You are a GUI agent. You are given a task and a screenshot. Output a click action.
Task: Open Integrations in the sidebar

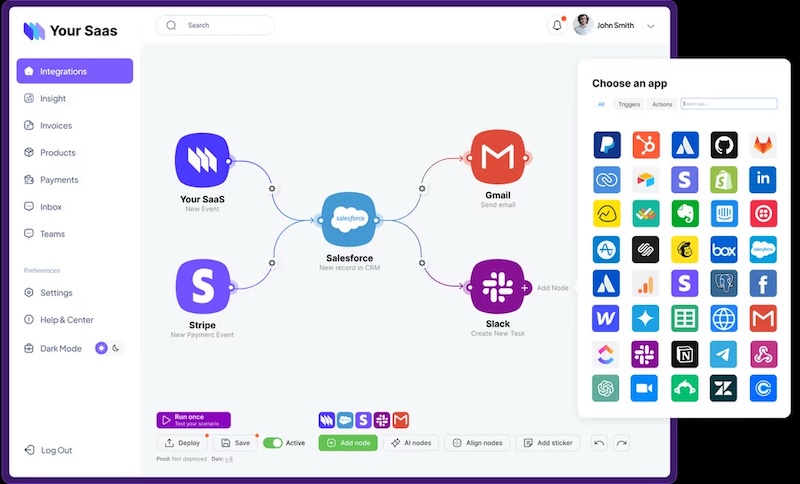coord(75,71)
